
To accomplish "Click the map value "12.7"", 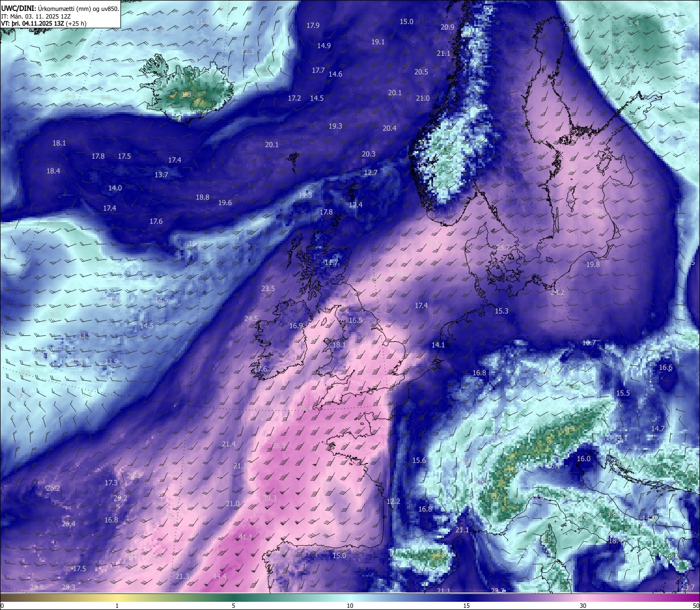I will tap(371, 173).
